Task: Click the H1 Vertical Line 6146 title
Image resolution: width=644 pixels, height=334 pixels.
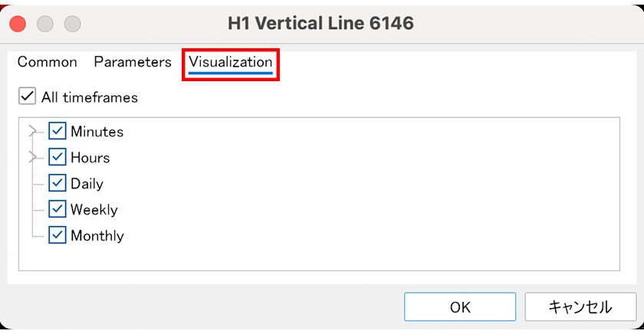Action: (x=320, y=23)
